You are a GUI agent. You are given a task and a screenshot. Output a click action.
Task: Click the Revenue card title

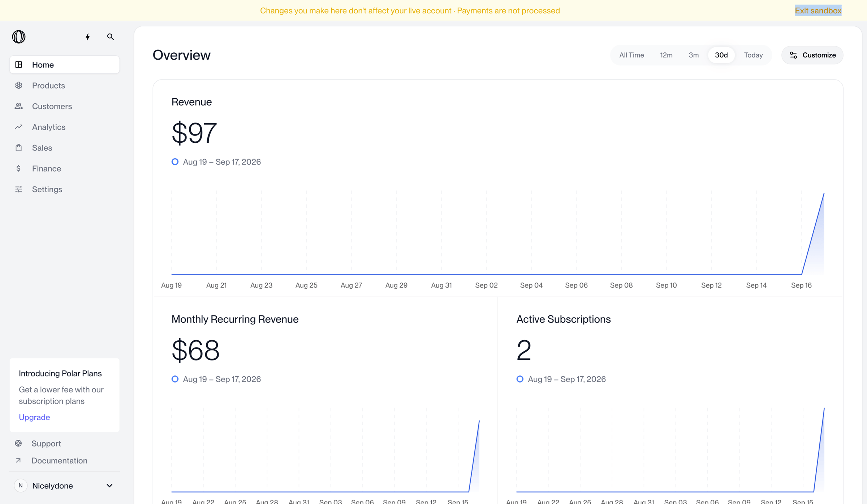pyautogui.click(x=191, y=102)
